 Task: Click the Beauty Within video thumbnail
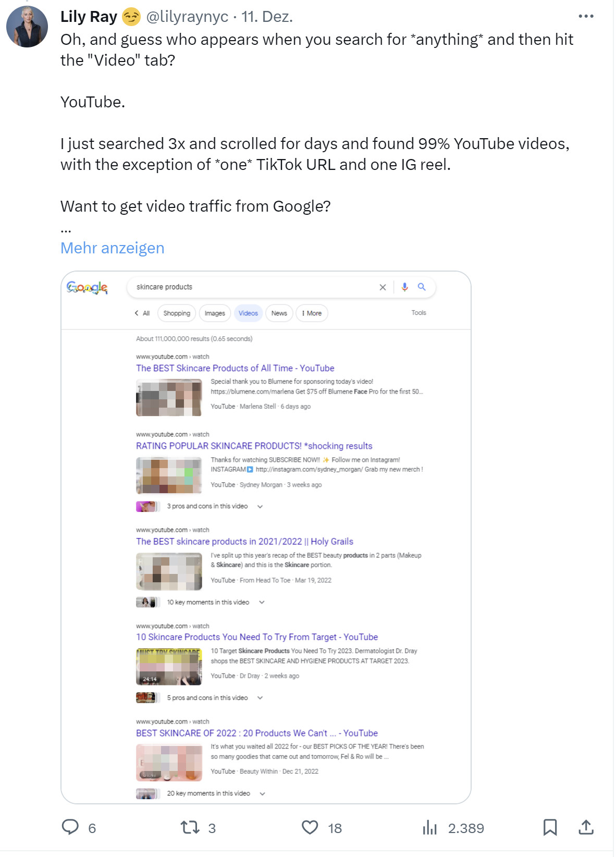[x=169, y=763]
